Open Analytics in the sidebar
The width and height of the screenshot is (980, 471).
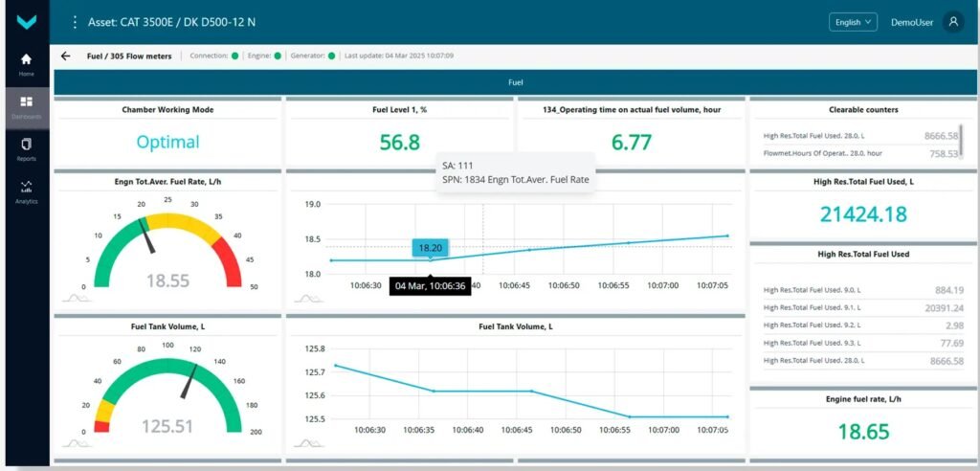(x=26, y=192)
